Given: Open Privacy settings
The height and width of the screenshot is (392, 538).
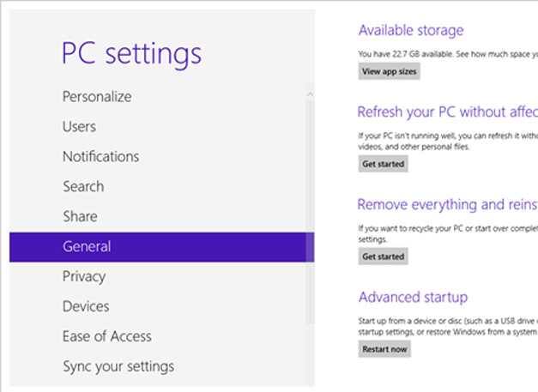Looking at the screenshot, I should tap(84, 277).
